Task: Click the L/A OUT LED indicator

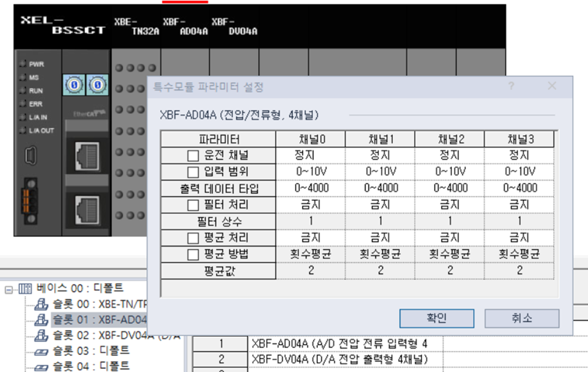Action: 23,131
